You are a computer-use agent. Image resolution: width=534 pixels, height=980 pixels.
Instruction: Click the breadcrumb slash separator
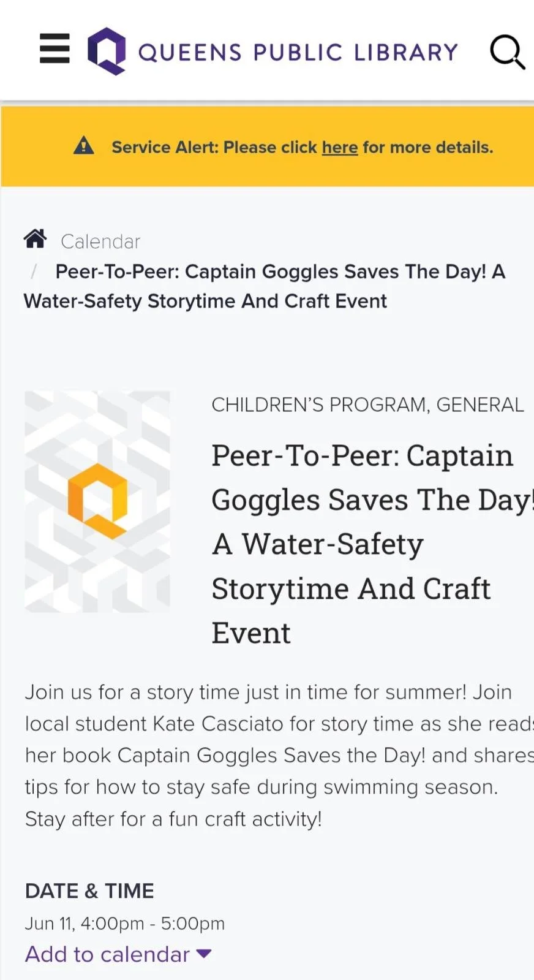click(x=34, y=272)
